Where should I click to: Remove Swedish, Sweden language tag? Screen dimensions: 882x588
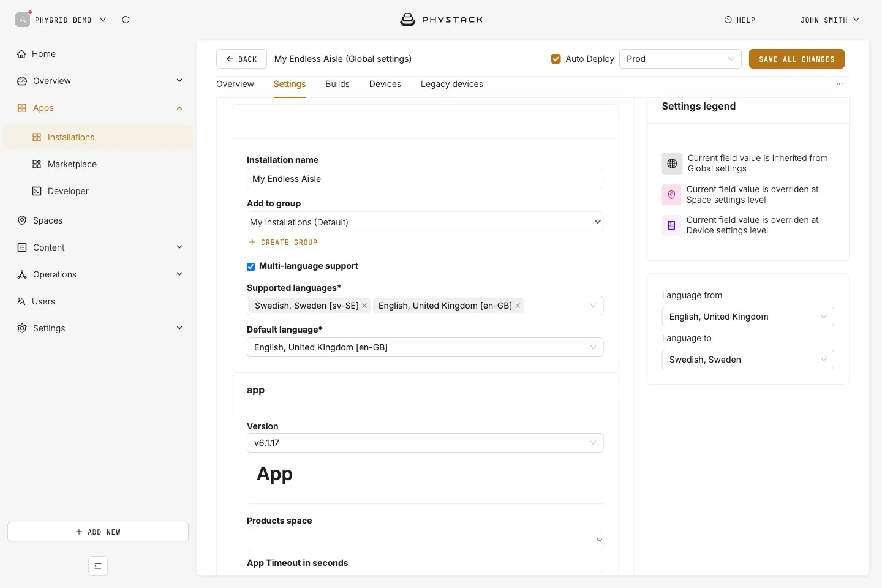coord(364,306)
